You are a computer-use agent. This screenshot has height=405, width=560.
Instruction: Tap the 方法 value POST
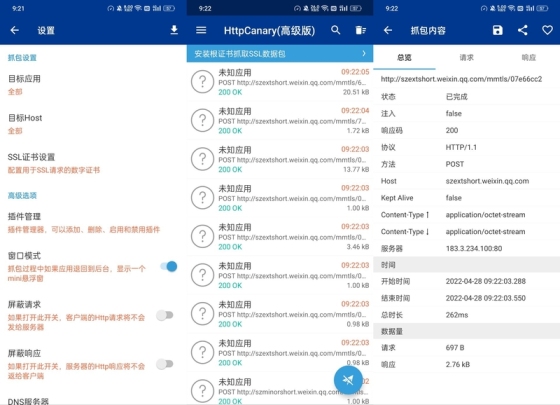click(x=455, y=164)
